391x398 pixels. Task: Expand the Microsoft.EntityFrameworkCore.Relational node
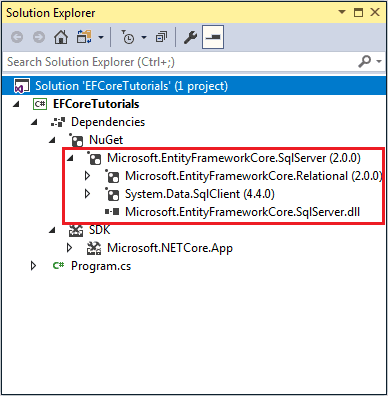(x=87, y=176)
